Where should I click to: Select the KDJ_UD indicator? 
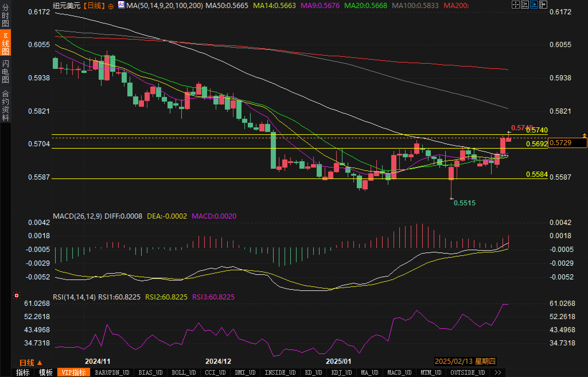tap(342, 372)
